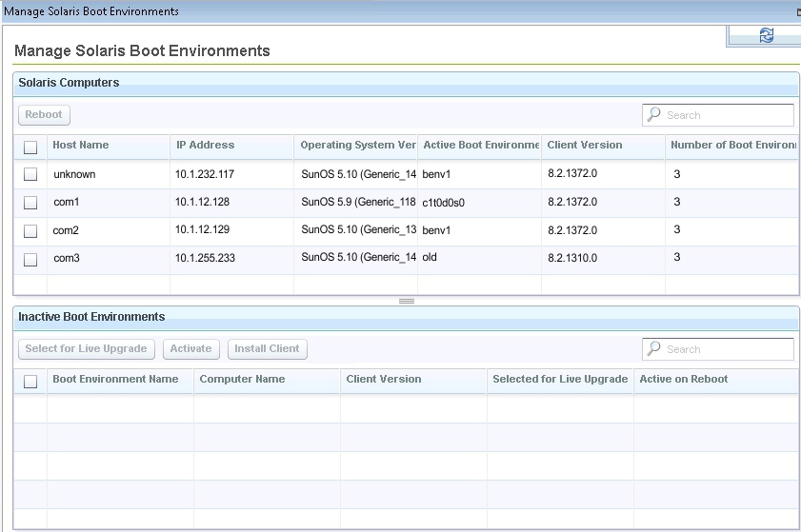Click the Client Version header in Solaris Computers
The image size is (801, 532).
[x=585, y=146]
